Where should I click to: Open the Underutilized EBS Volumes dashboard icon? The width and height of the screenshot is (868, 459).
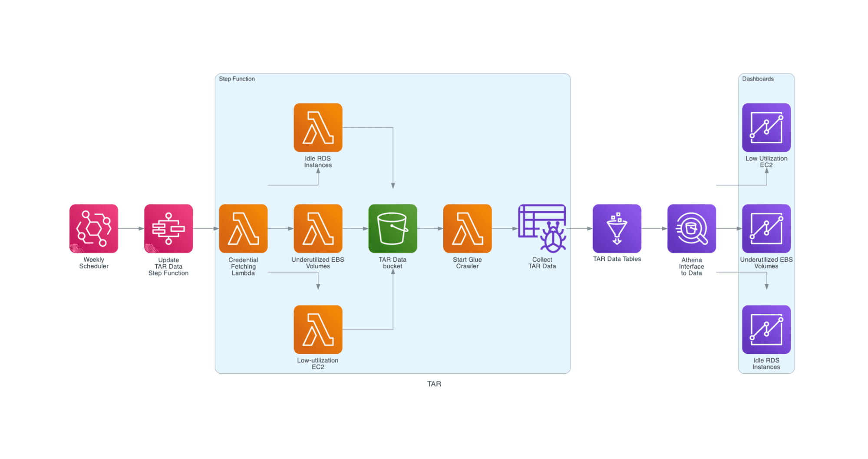click(766, 229)
